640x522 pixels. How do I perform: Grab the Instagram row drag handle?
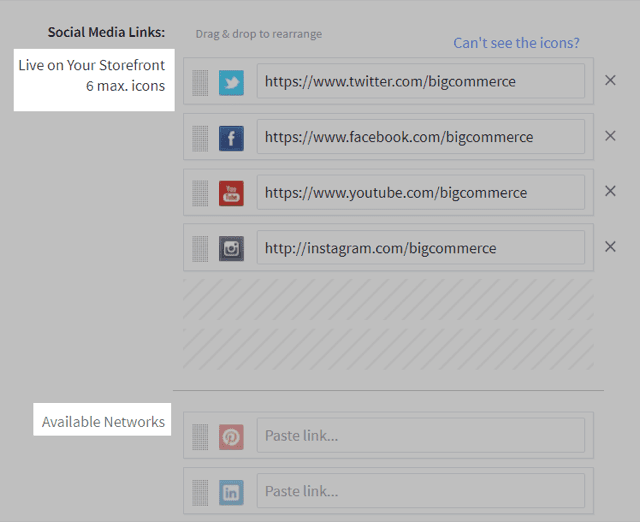[x=200, y=249]
